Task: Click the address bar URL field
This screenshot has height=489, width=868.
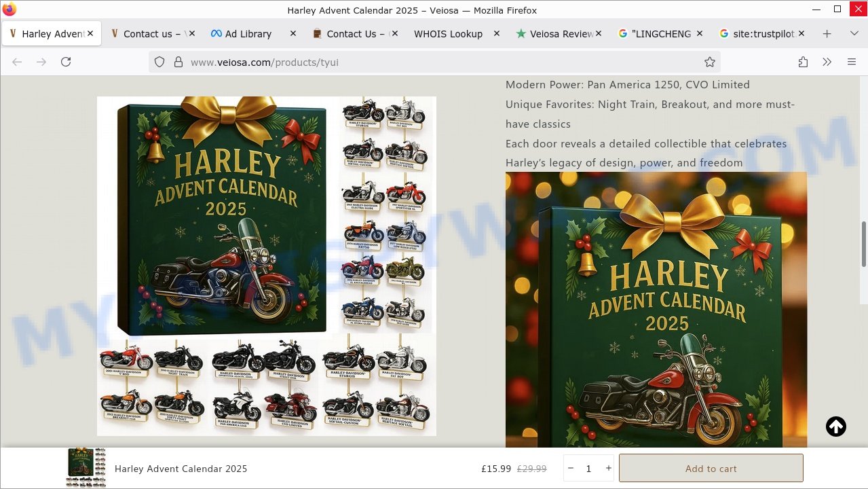Action: tap(434, 62)
